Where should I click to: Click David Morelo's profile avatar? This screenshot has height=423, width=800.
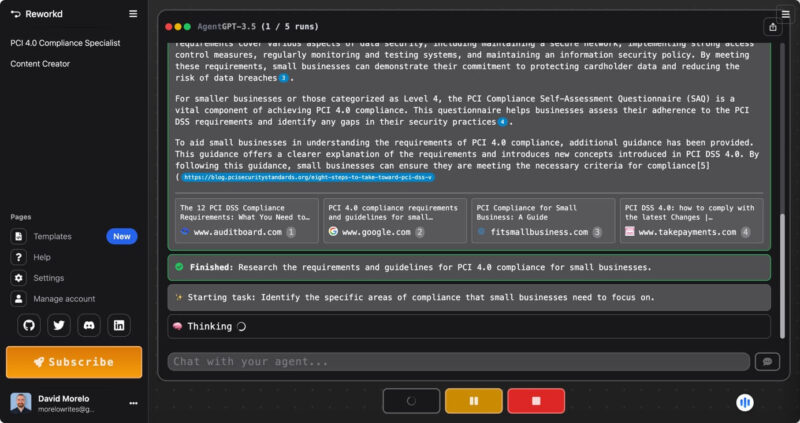click(x=21, y=403)
